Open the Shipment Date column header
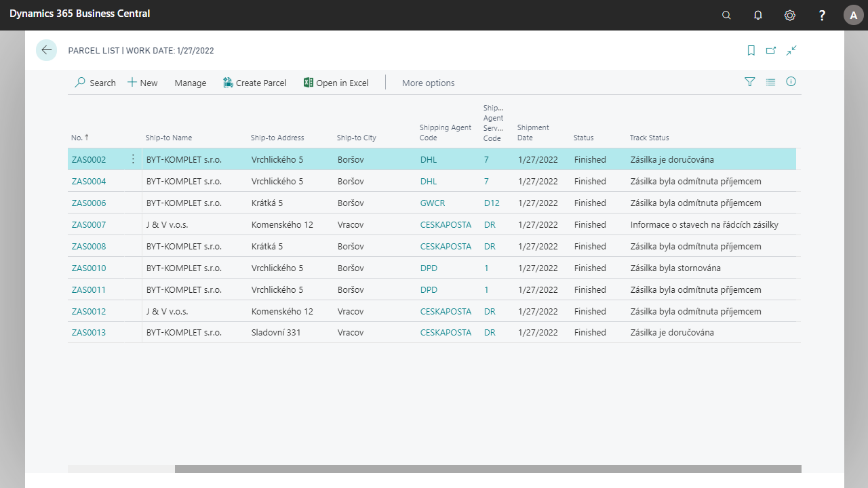868x488 pixels. [x=533, y=133]
